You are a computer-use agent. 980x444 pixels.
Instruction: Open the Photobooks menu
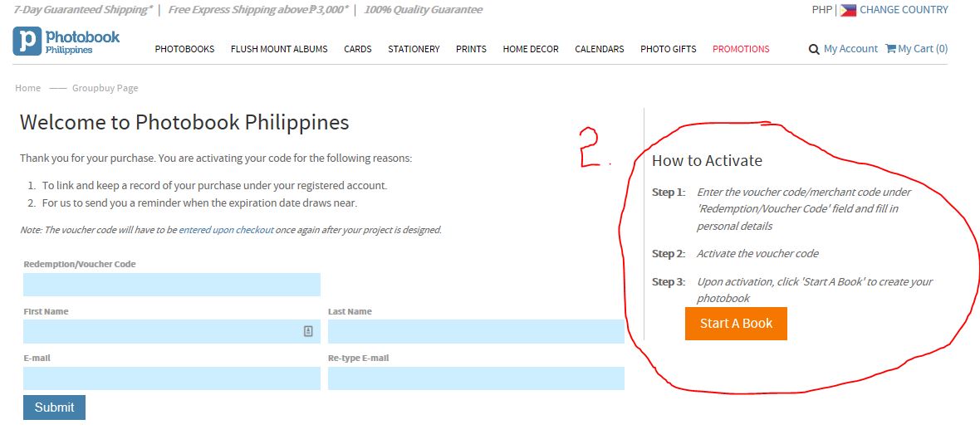coord(184,49)
